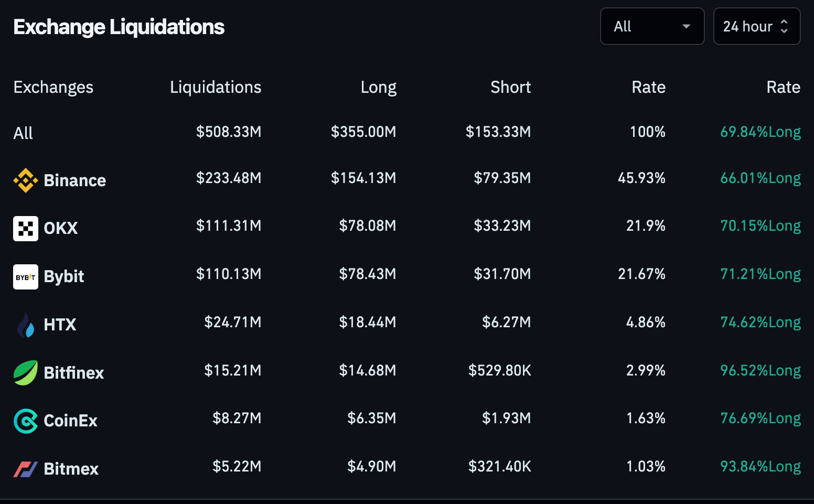Click the 96.52% Long rate for Bitfinex
Screen dimensions: 814x504
click(761, 370)
